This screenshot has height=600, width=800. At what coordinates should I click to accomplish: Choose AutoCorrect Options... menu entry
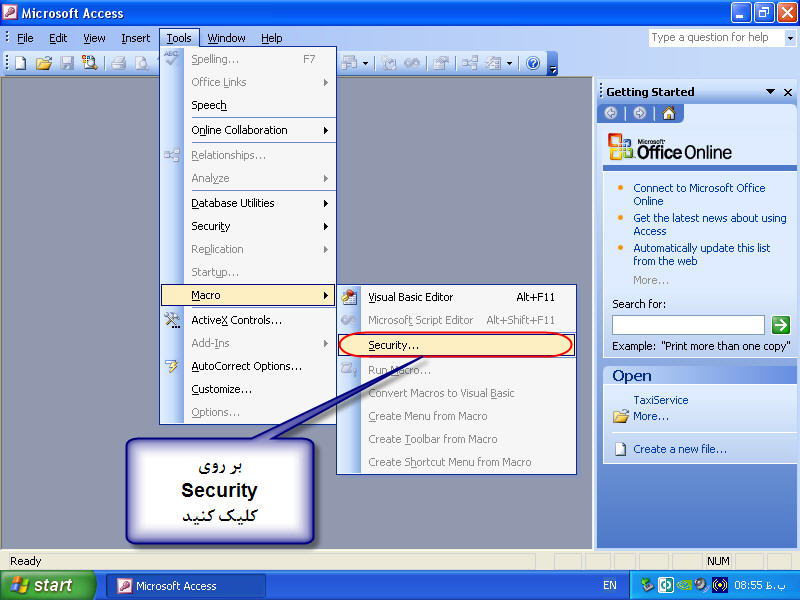pos(248,366)
